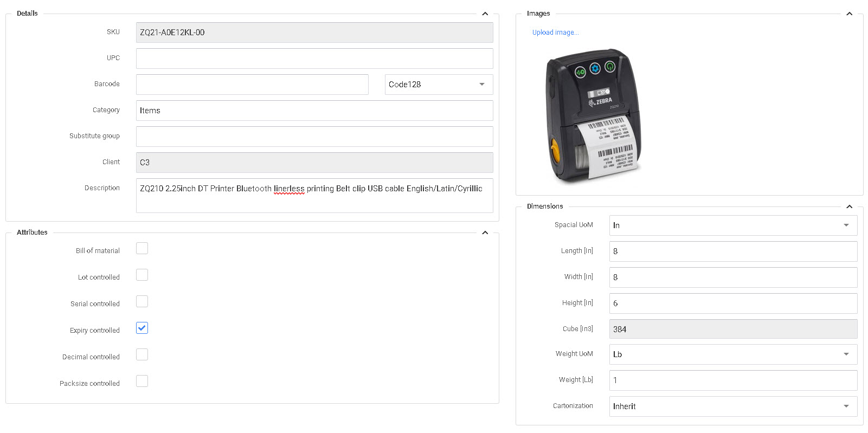Enable the Packsize controlled checkbox
868x433 pixels.
[x=142, y=381]
